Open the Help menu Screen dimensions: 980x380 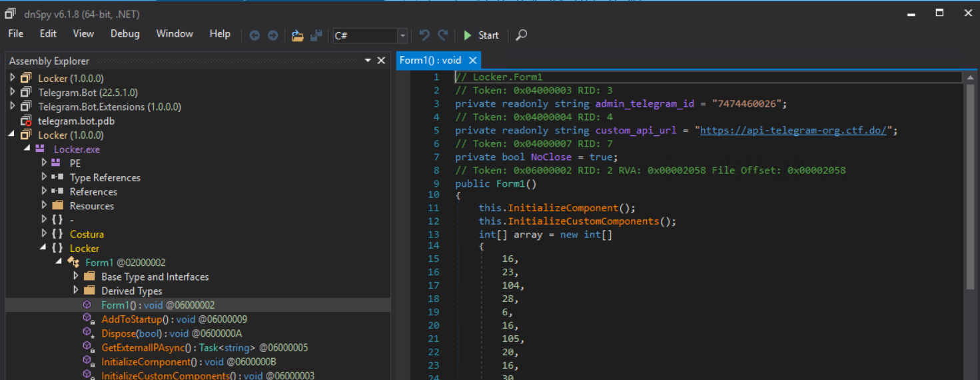tap(220, 33)
